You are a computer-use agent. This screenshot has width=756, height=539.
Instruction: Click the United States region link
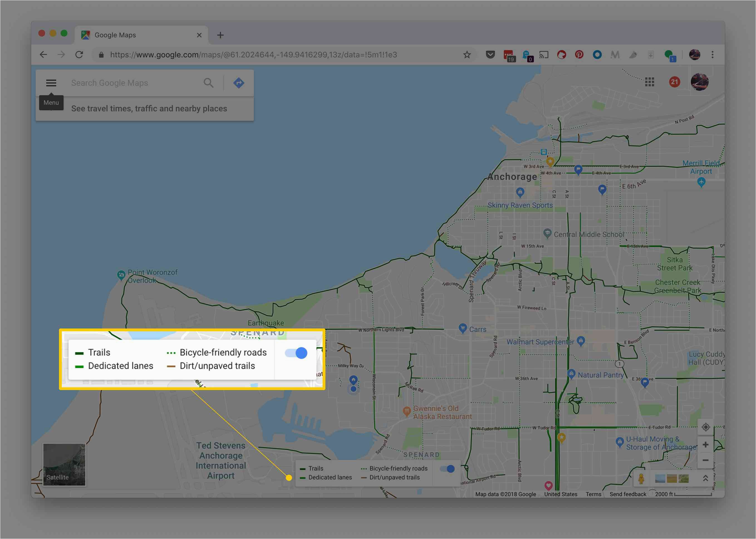[561, 494]
